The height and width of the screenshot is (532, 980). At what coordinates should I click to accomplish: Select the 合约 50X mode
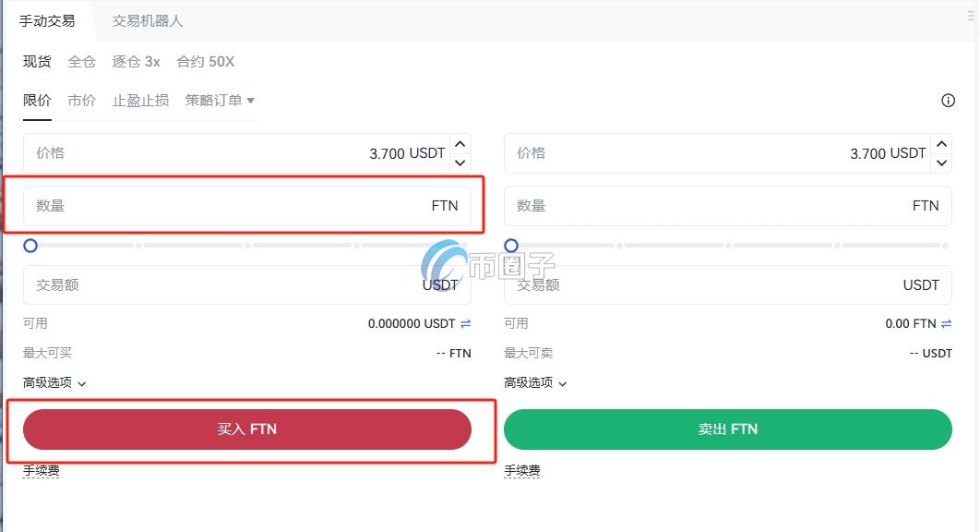tap(204, 62)
